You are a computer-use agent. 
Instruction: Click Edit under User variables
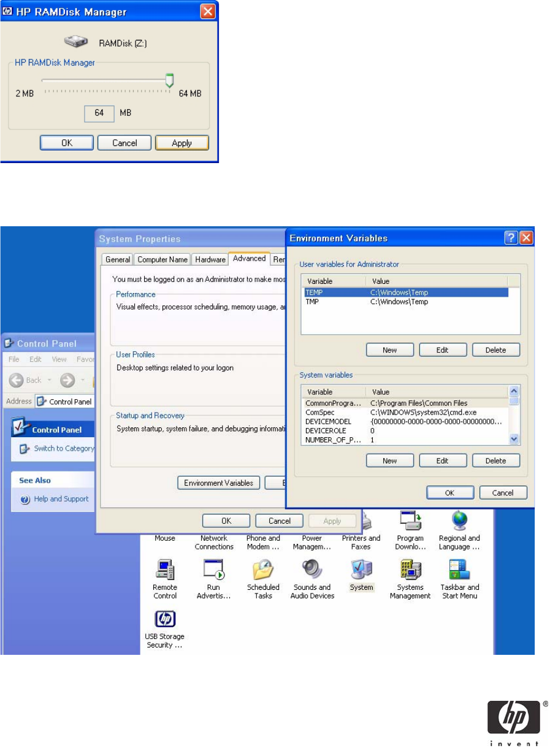point(443,350)
